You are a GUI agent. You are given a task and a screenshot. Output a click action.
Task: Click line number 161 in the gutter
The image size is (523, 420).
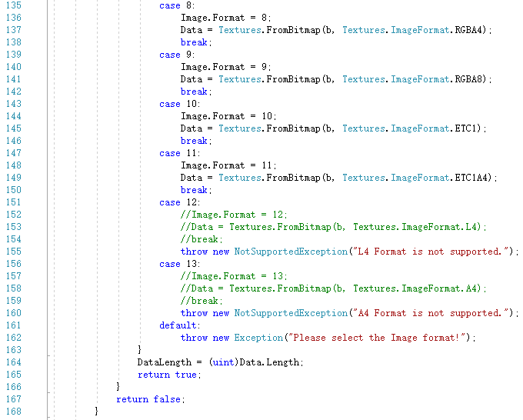[14, 325]
